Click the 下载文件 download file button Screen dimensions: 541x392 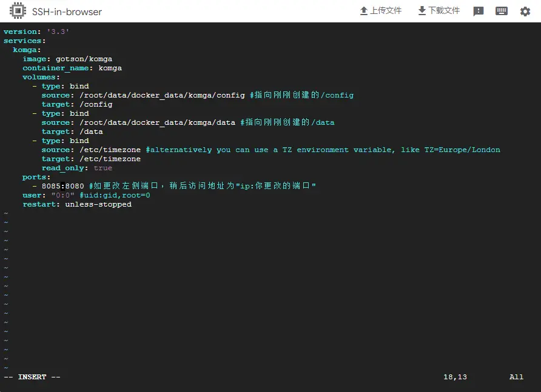(439, 11)
